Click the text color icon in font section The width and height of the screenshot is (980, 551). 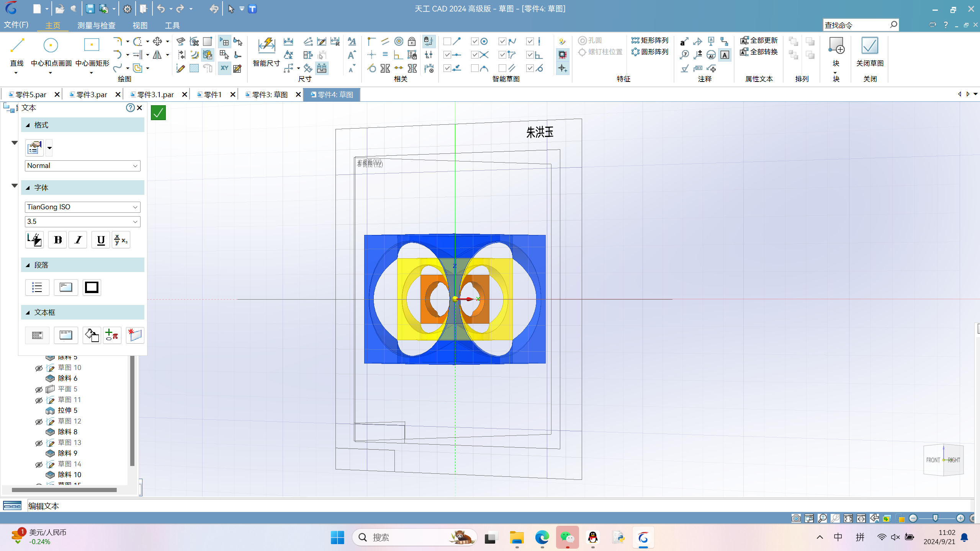[34, 240]
